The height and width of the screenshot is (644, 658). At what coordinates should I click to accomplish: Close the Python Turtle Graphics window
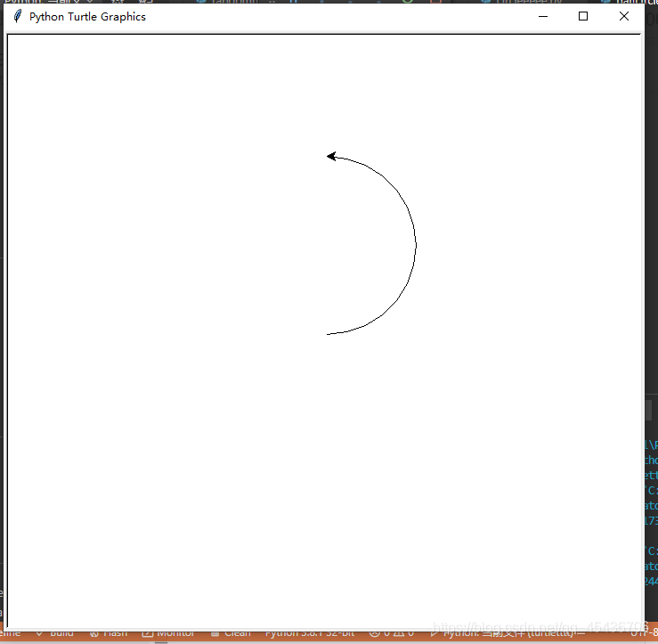tap(624, 16)
